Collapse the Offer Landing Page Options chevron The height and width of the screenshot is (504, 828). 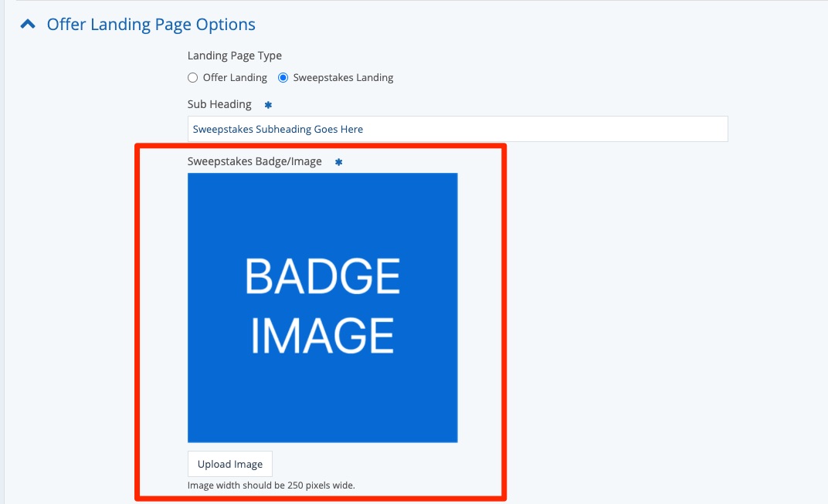tap(28, 25)
